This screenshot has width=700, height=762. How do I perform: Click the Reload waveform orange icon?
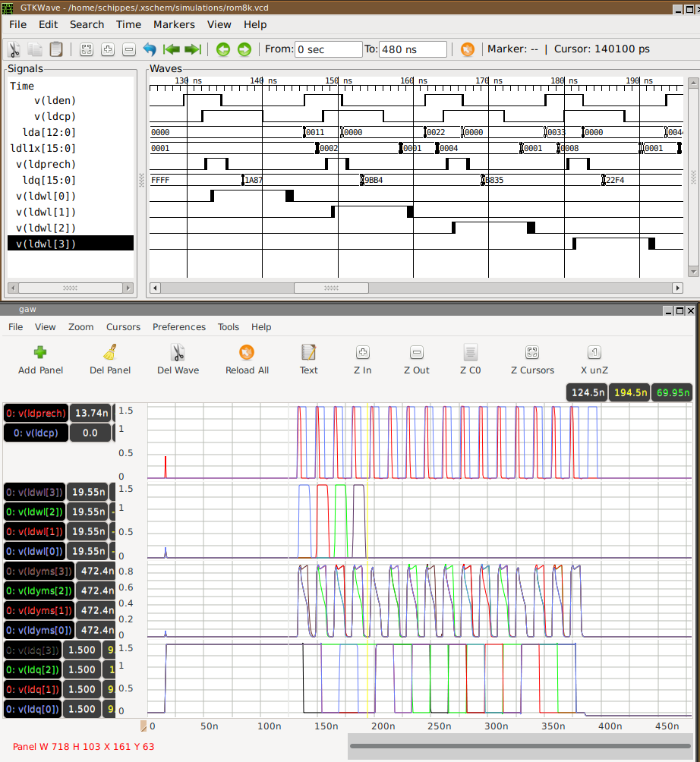pyautogui.click(x=468, y=49)
